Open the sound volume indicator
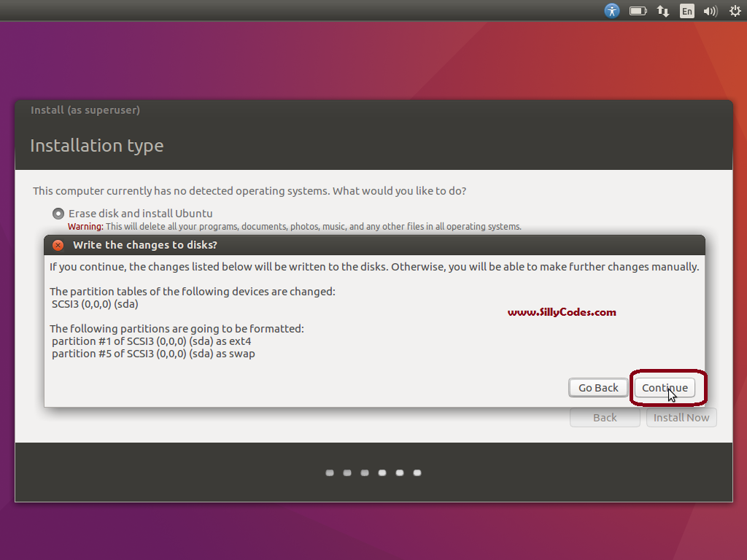747x560 pixels. pyautogui.click(x=711, y=10)
